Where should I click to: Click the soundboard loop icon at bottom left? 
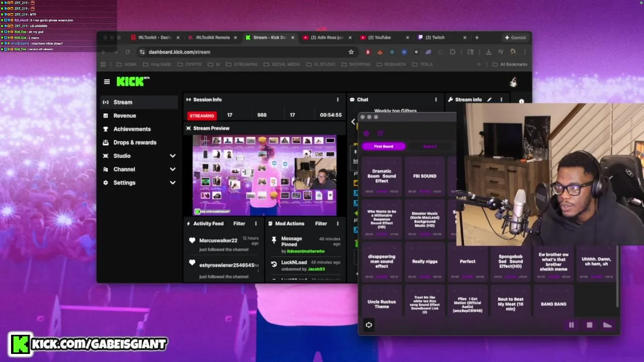[x=369, y=325]
